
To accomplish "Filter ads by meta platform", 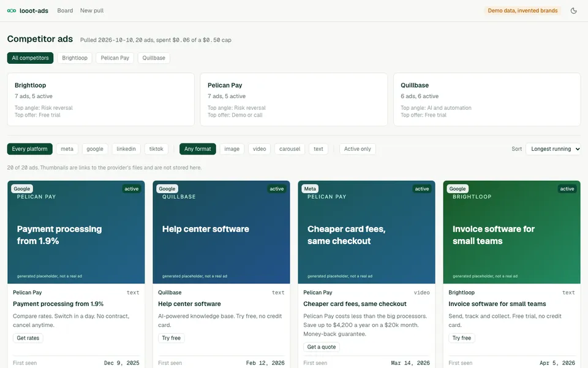I will [67, 149].
